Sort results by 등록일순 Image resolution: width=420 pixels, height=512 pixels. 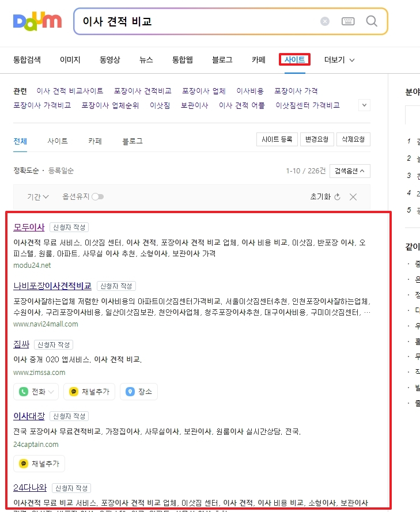click(x=61, y=170)
